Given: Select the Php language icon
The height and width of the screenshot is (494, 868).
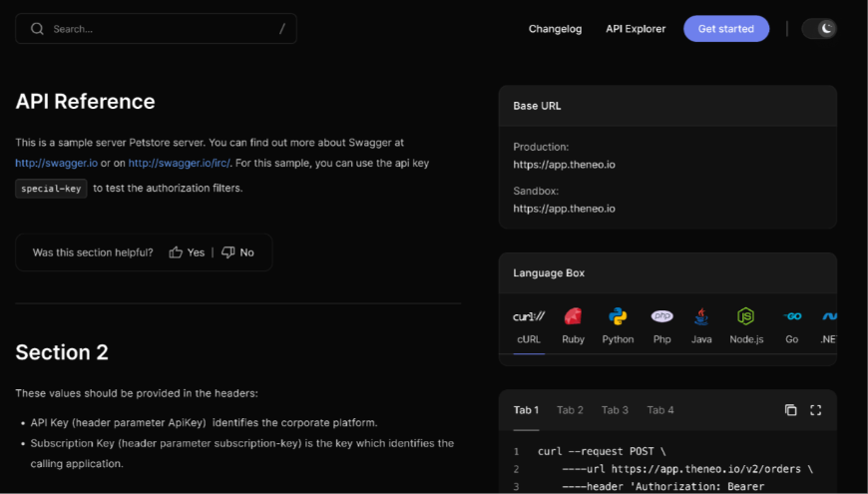Looking at the screenshot, I should pos(661,317).
